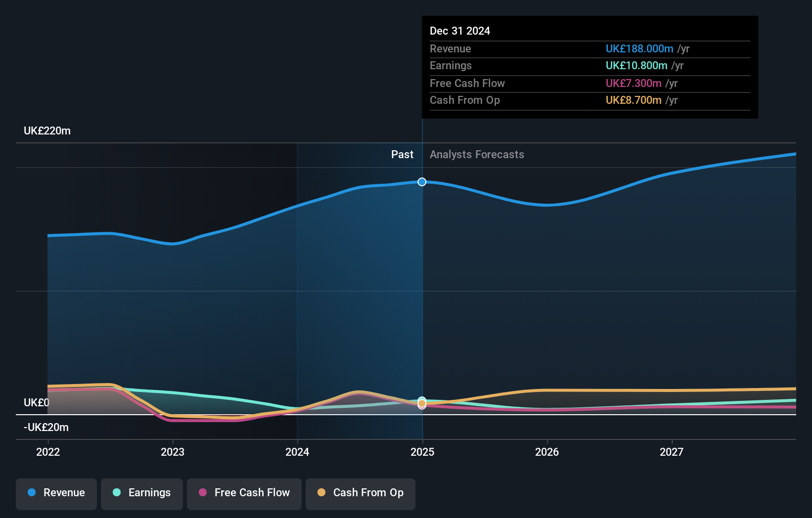Switch to the Analysts Forecasts section
The width and height of the screenshot is (812, 518).
pos(477,154)
